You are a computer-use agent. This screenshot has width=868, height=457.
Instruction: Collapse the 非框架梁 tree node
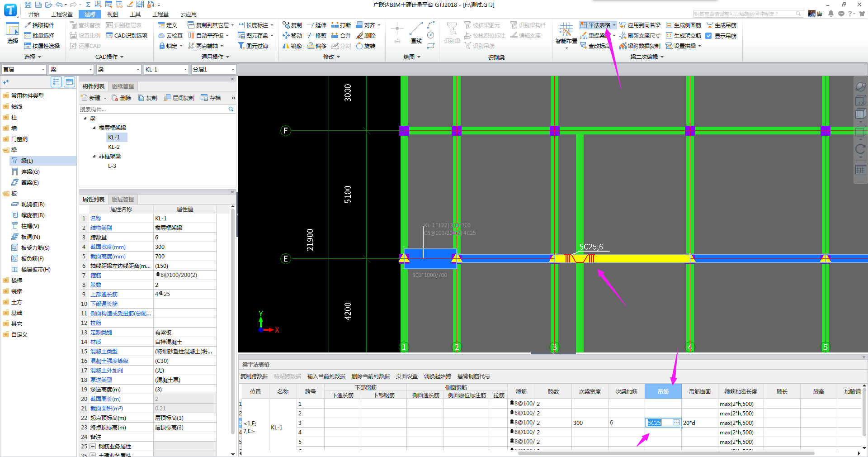(x=94, y=157)
